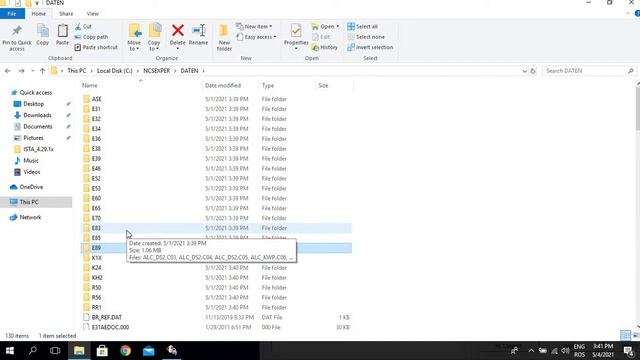Open the Open dropdown in ribbon
The image size is (640, 360).
[325, 27]
